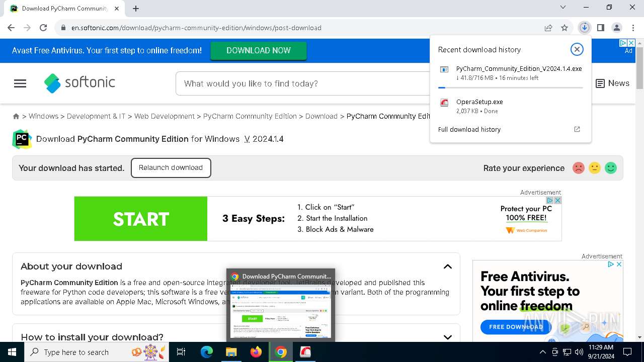Open the Chrome profile avatar
Screen dimensions: 644x362
616,28
